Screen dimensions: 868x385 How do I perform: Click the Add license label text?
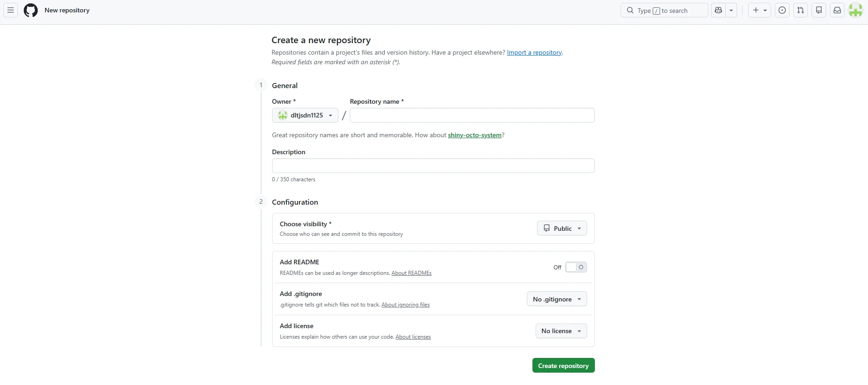click(x=297, y=326)
